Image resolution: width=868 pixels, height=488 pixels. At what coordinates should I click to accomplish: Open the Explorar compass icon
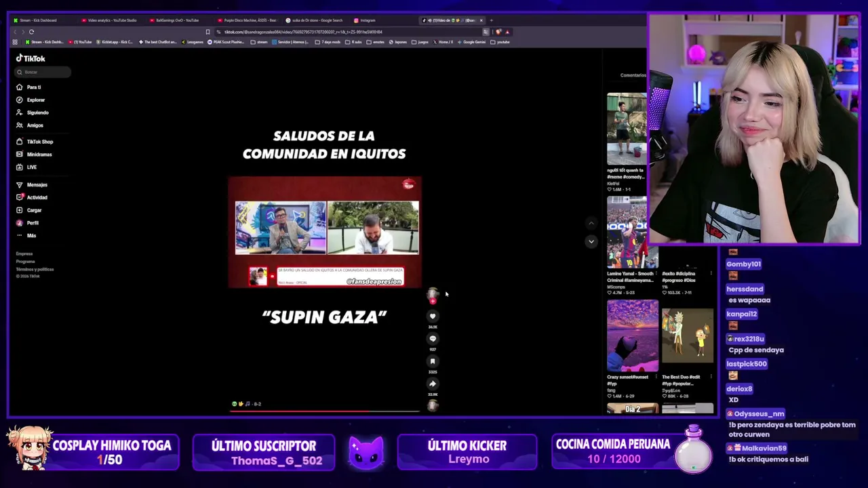[x=20, y=100]
